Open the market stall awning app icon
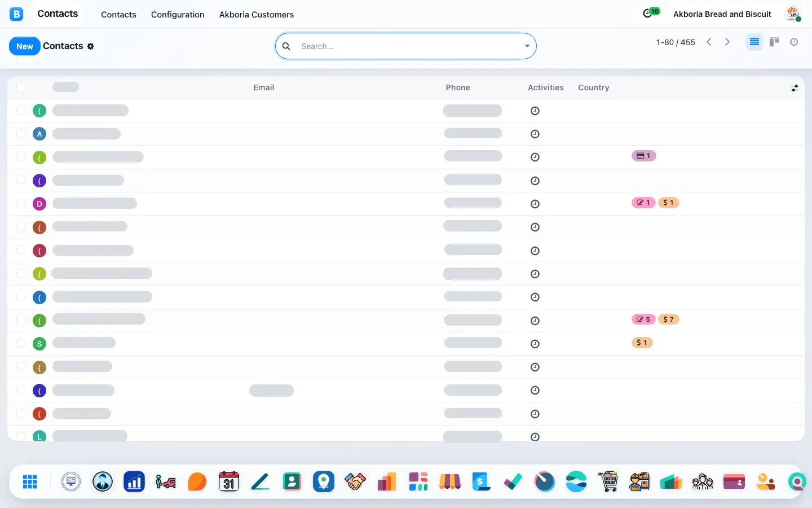This screenshot has height=508, width=812. [x=450, y=482]
